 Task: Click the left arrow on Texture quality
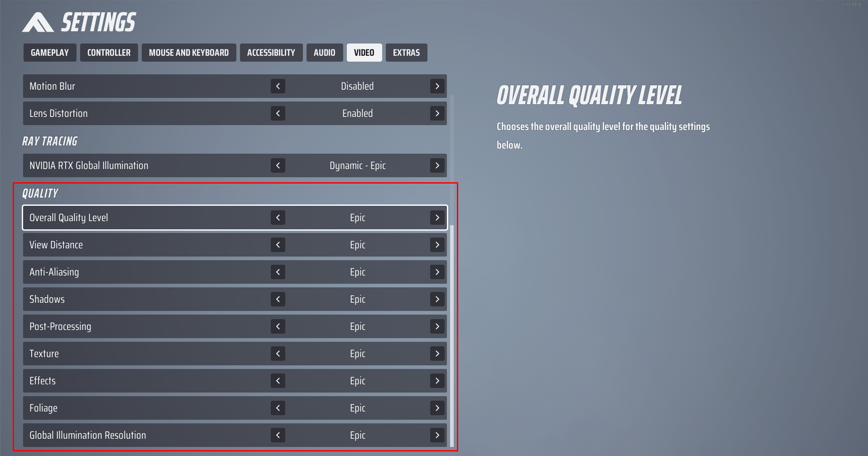(x=278, y=354)
